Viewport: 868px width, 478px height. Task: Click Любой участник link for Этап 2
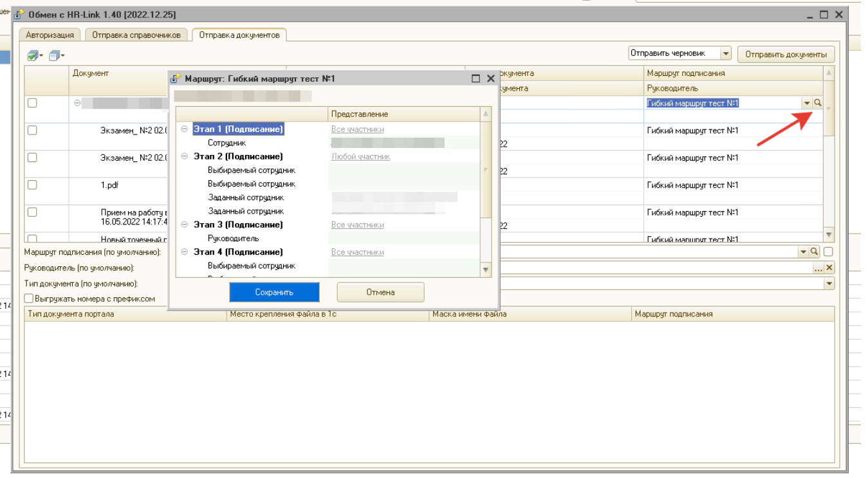[360, 156]
